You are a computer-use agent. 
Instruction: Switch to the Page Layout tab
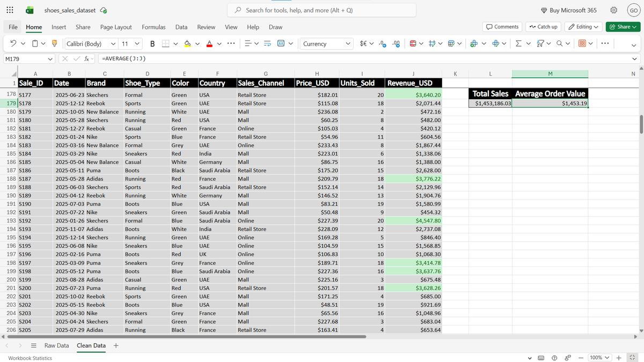[116, 27]
